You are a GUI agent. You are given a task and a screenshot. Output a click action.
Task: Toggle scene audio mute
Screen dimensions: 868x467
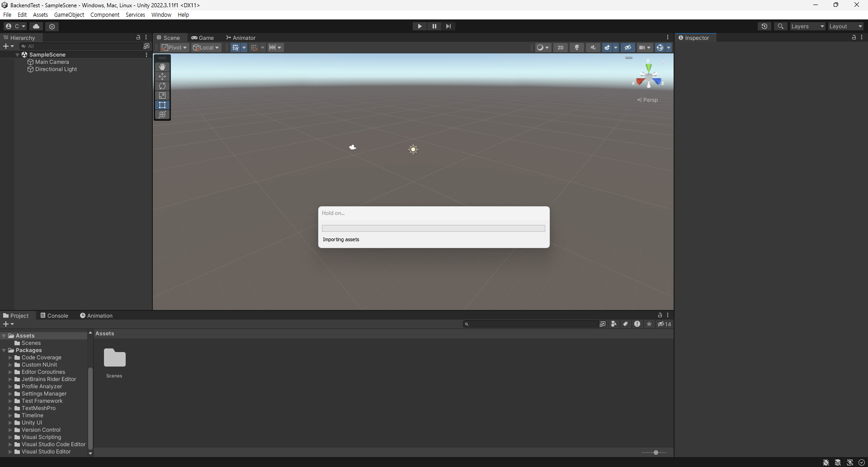[x=593, y=48]
